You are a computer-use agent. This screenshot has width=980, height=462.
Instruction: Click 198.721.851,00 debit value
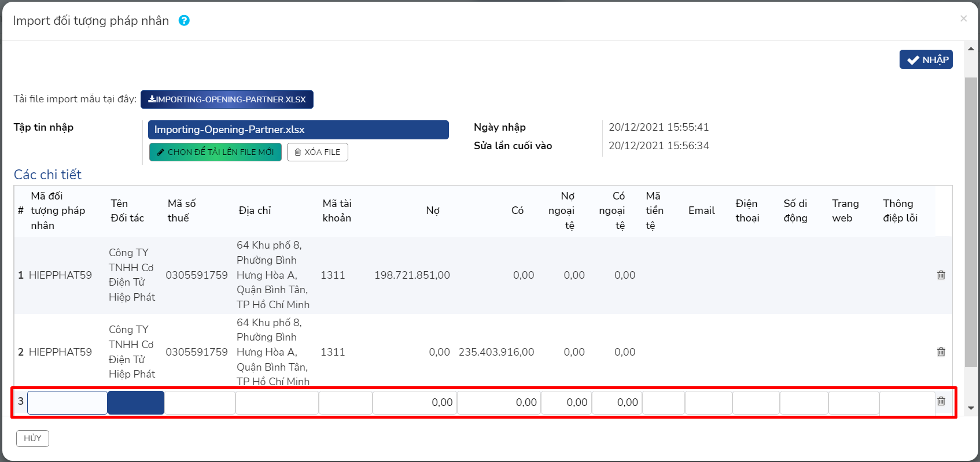(412, 275)
